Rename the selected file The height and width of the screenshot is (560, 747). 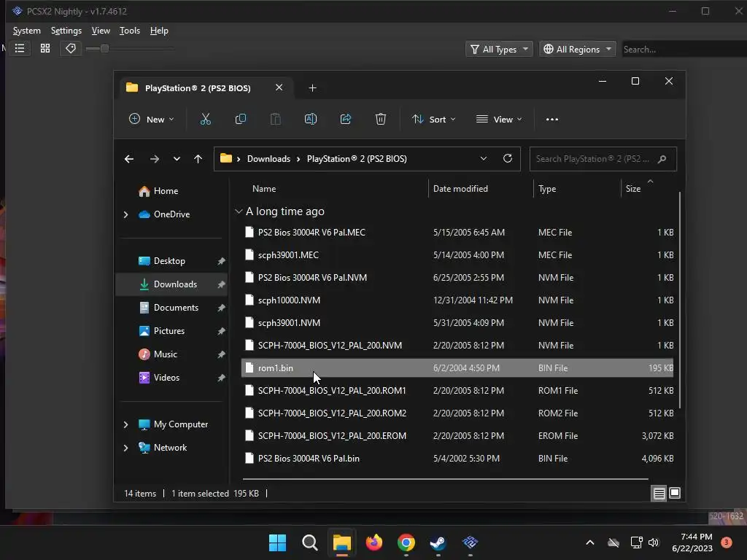(x=311, y=119)
